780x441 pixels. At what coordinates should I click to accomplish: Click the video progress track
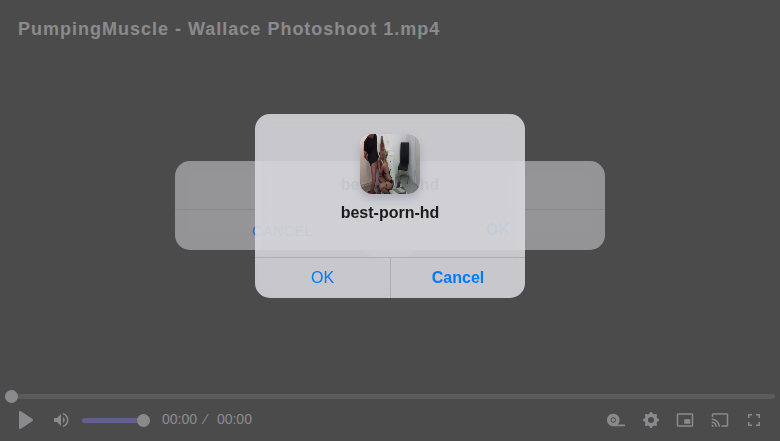(390, 396)
